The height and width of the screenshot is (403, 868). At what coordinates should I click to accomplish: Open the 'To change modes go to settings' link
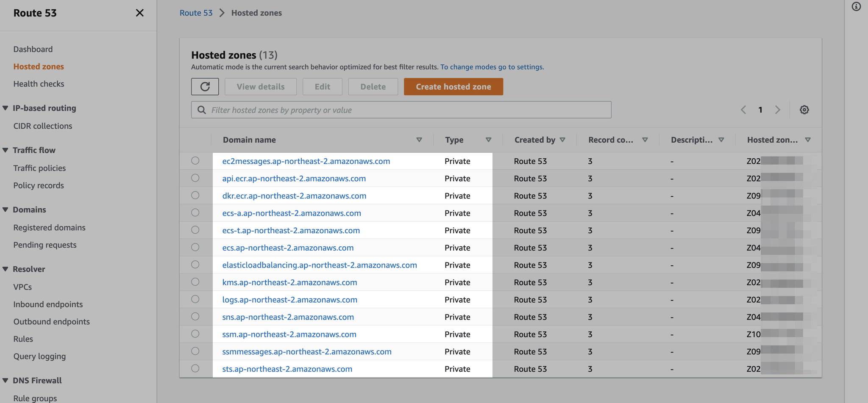(x=492, y=67)
